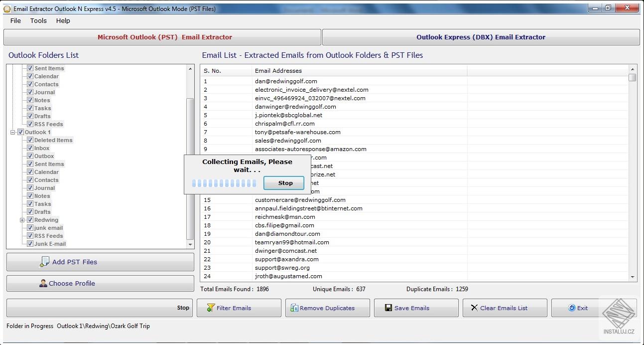Select the Calendar folder under Outlook 1
Screen dimensions: 644x345
tap(46, 172)
